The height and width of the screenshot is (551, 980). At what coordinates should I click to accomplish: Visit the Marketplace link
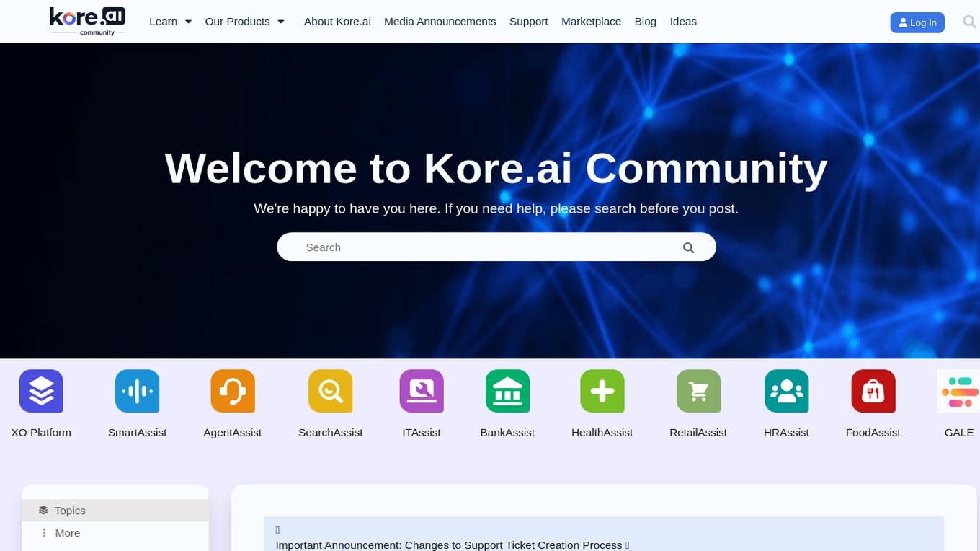pos(592,22)
